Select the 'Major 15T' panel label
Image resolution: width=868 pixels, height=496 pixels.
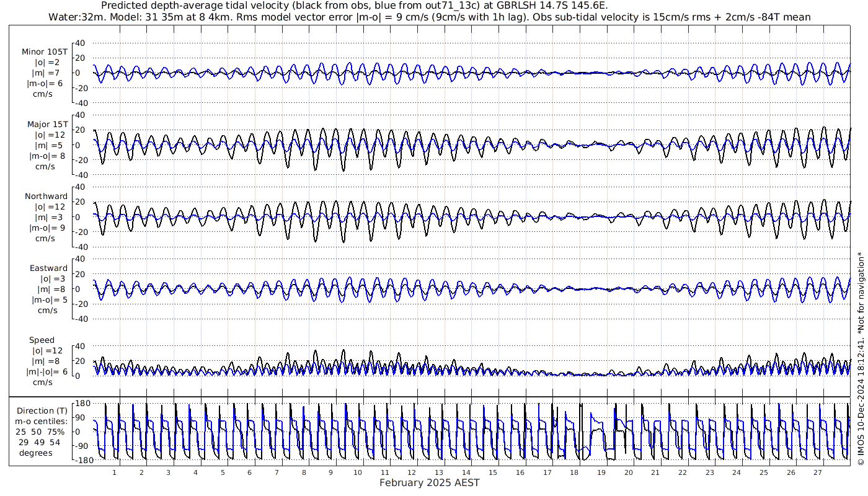coord(48,124)
